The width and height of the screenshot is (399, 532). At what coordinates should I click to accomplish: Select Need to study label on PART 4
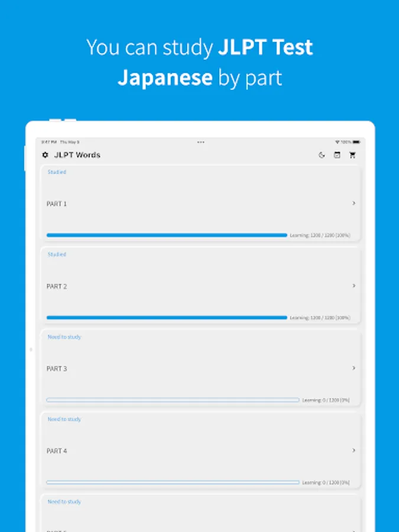click(64, 419)
